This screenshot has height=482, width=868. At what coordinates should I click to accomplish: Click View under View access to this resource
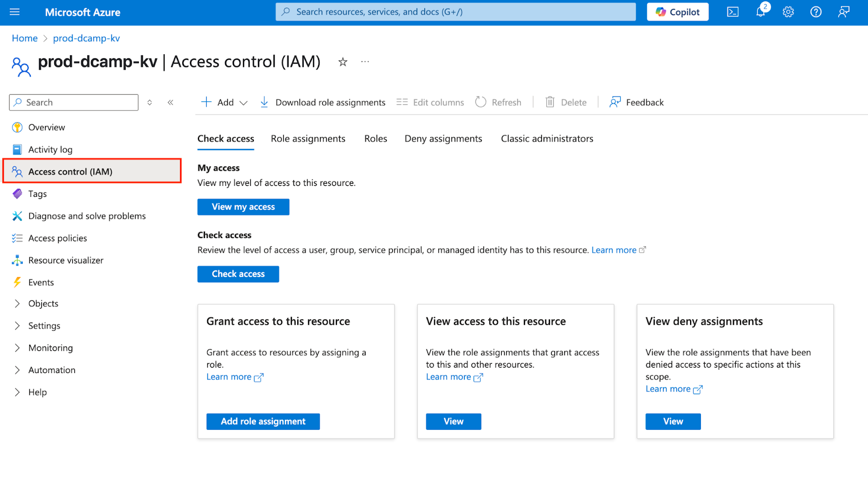coord(454,422)
